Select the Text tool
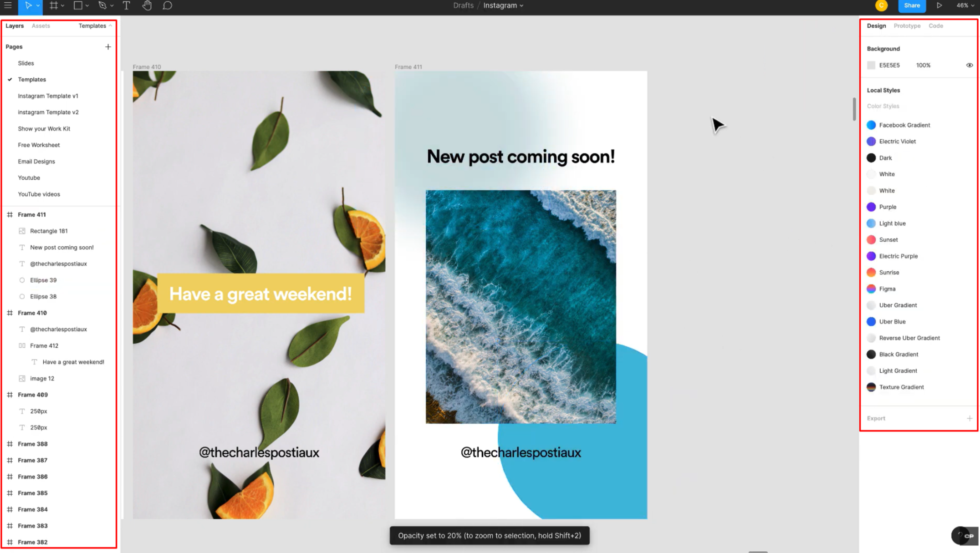Image resolution: width=980 pixels, height=553 pixels. point(126,5)
